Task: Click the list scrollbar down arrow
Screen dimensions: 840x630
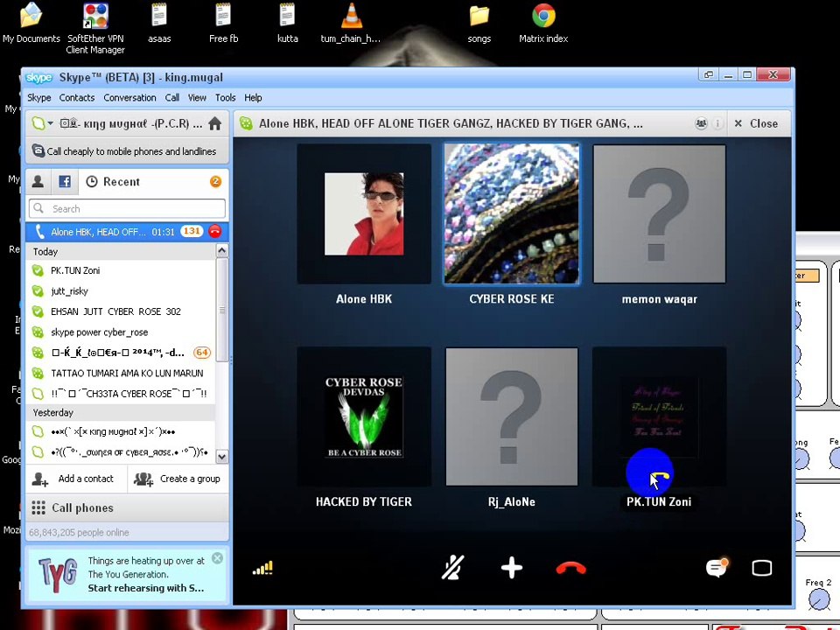Action: (x=221, y=457)
